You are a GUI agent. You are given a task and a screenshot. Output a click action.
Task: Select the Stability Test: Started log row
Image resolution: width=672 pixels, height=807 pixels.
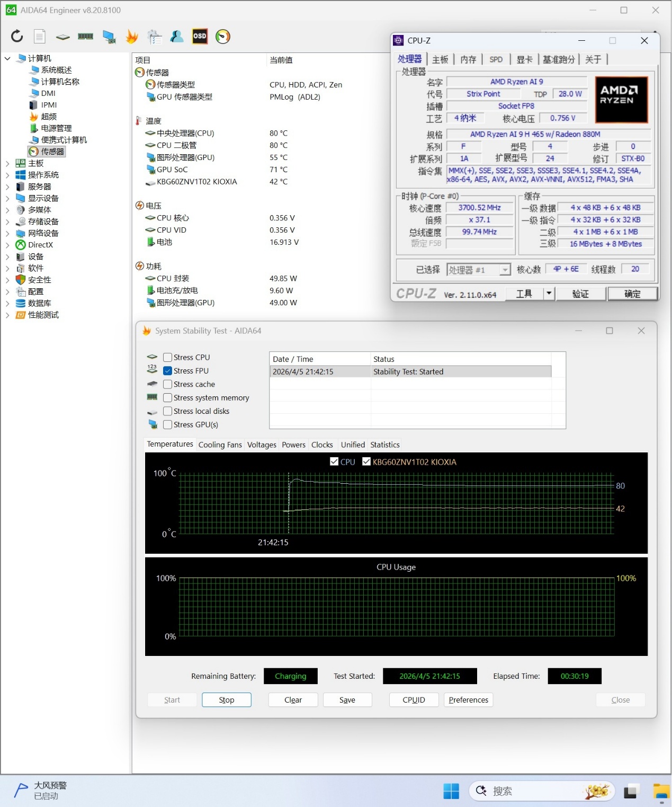pyautogui.click(x=410, y=372)
